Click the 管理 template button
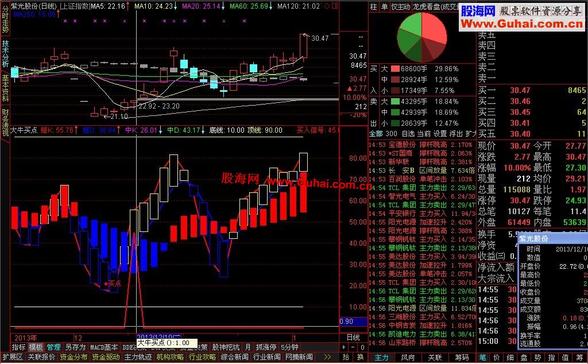Image resolution: width=588 pixels, height=364 pixels. (53, 347)
